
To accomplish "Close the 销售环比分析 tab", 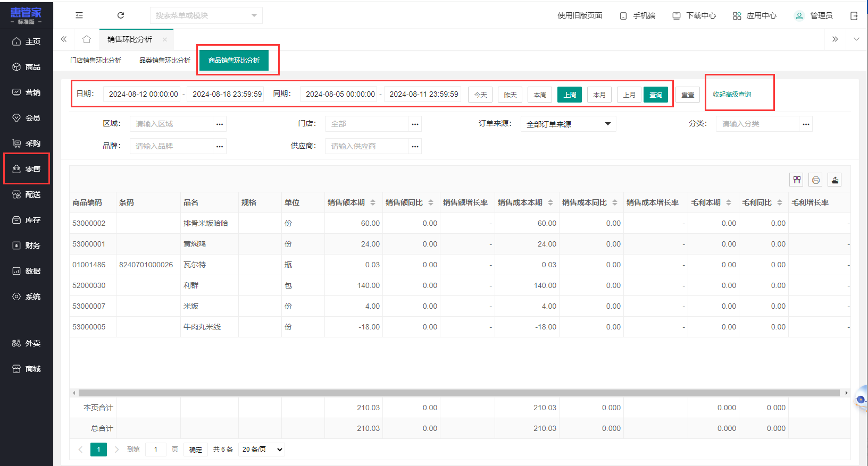I will click(165, 39).
